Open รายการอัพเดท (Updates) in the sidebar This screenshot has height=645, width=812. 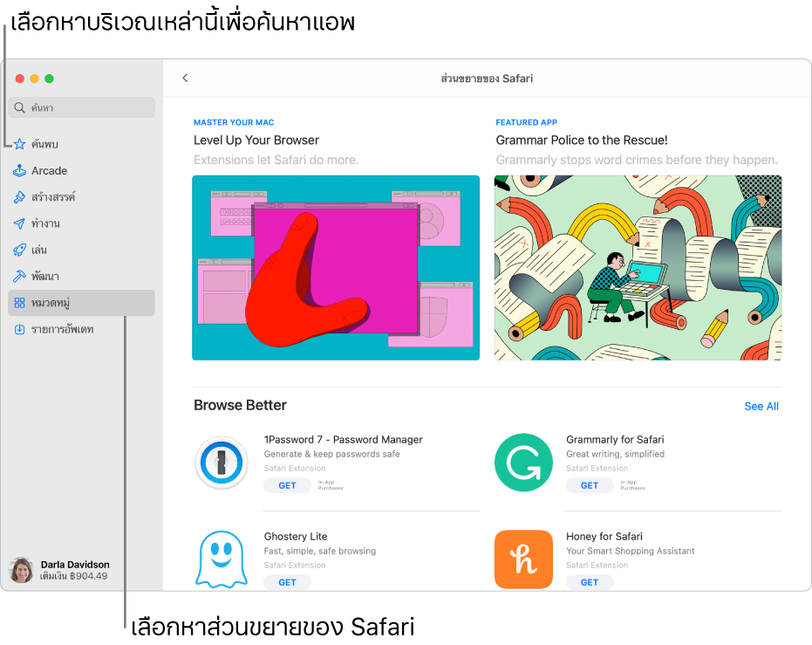(x=82, y=330)
